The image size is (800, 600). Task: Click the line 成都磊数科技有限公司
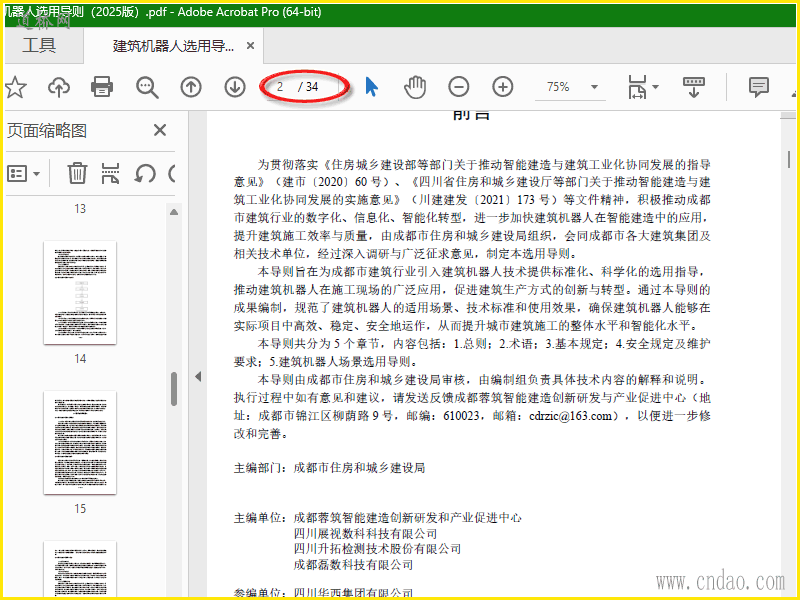[353, 565]
